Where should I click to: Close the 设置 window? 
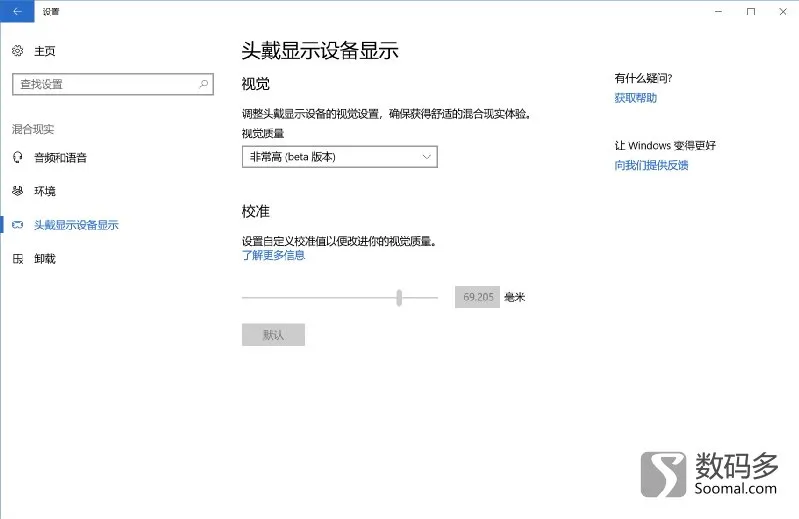click(x=783, y=11)
